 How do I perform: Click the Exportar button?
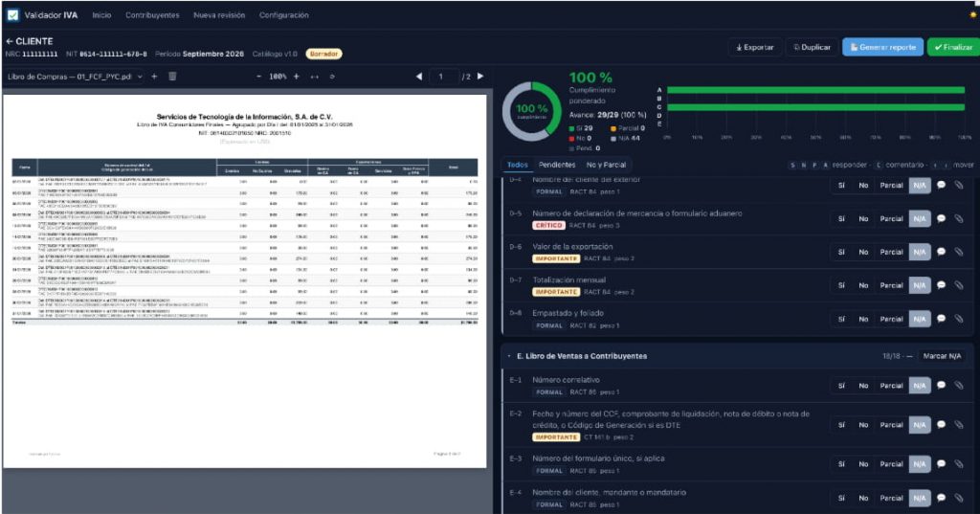point(755,47)
